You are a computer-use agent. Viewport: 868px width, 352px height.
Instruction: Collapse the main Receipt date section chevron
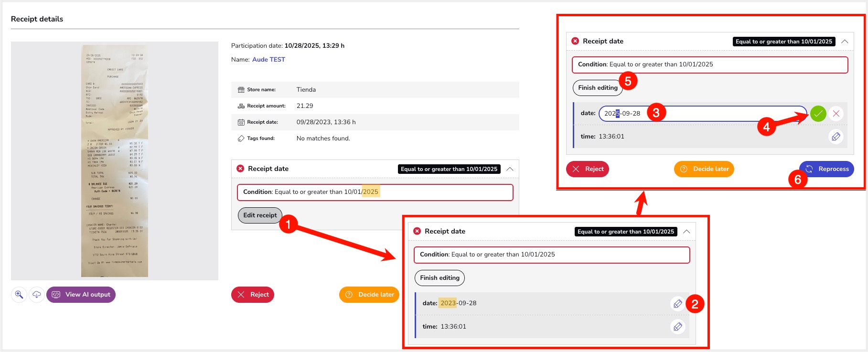pos(510,169)
